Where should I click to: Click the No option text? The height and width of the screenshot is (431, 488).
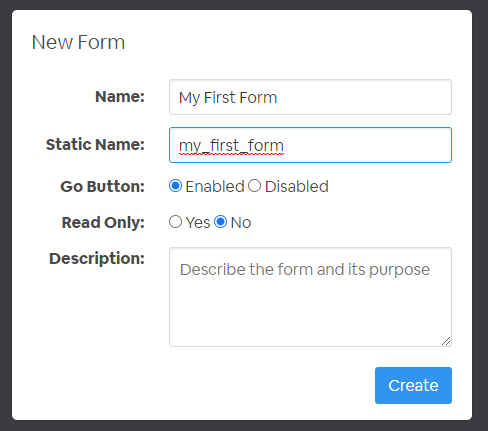(241, 222)
